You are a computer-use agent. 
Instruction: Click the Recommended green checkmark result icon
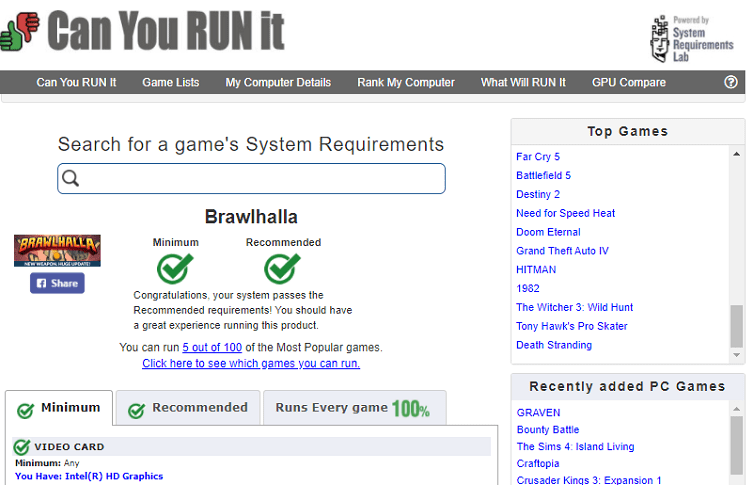pyautogui.click(x=282, y=269)
